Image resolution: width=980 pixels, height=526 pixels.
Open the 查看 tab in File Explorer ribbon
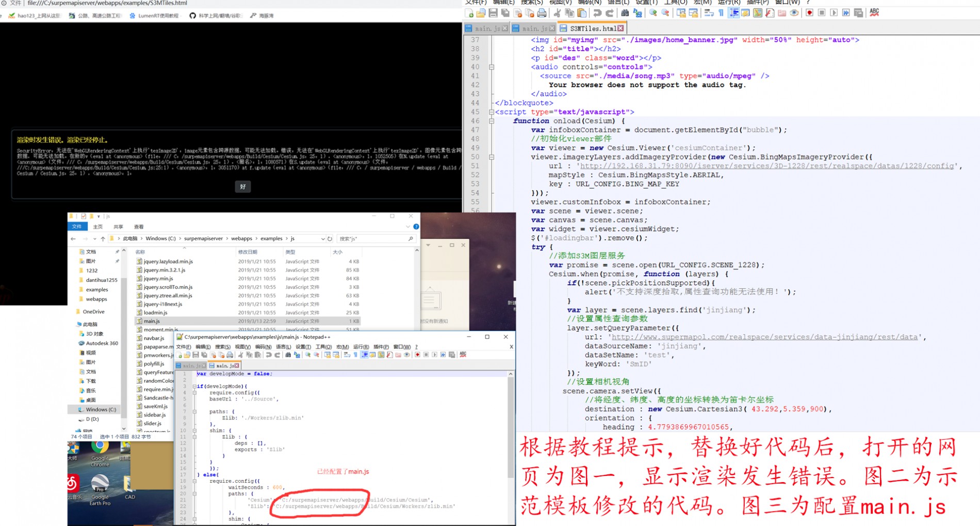[139, 227]
